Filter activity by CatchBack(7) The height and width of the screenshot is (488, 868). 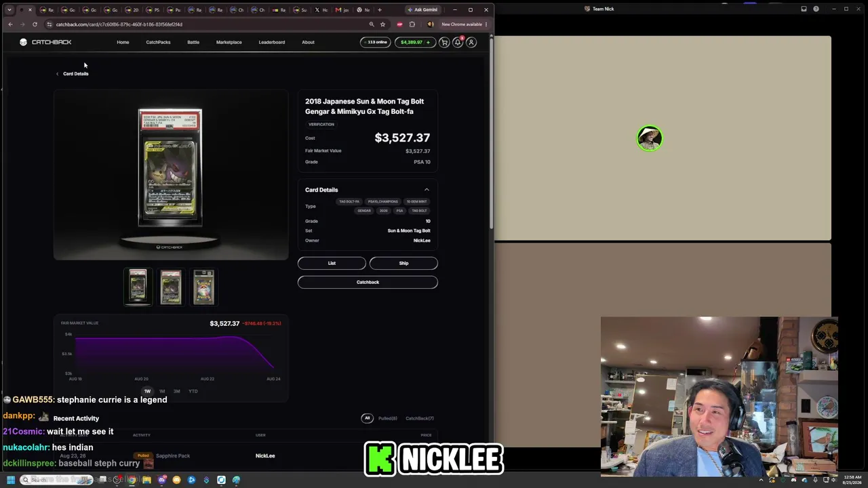[x=420, y=418]
